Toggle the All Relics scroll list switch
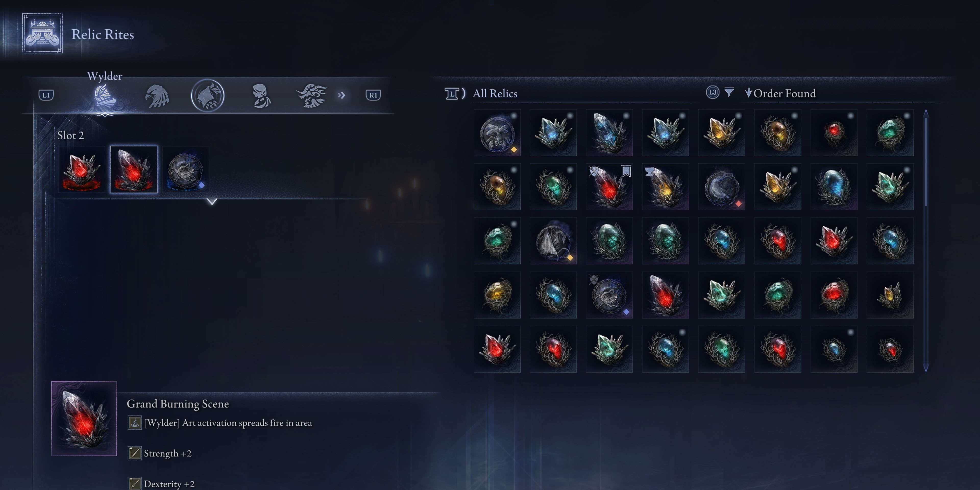This screenshot has height=490, width=980. 455,93
